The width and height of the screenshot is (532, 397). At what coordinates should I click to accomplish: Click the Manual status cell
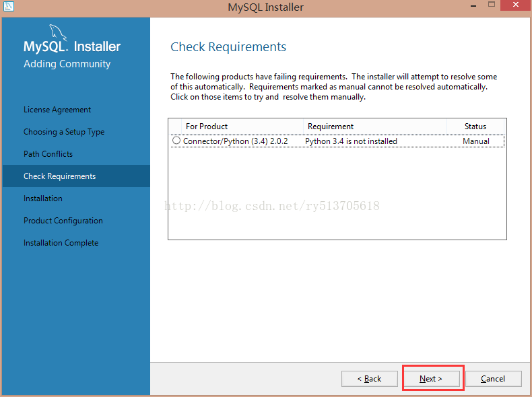tap(476, 141)
